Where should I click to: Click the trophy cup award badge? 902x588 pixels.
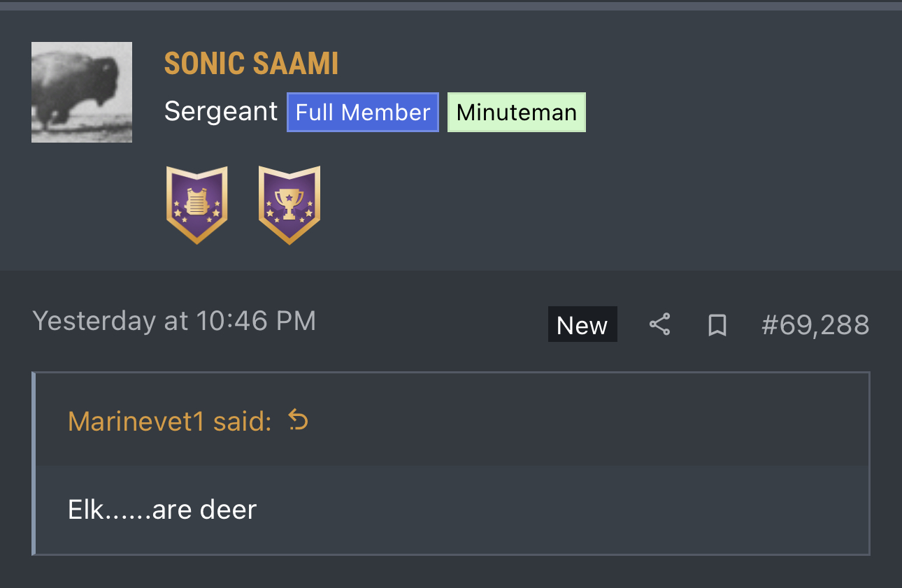click(x=289, y=205)
